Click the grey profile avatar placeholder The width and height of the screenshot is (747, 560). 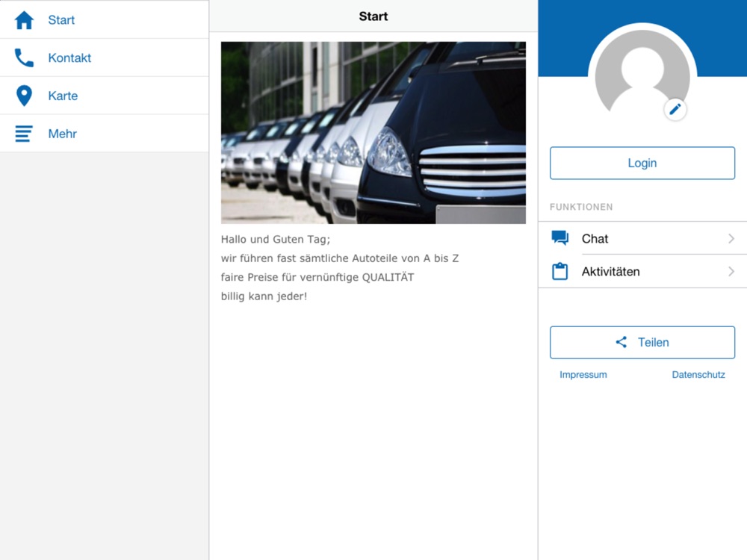click(x=642, y=72)
